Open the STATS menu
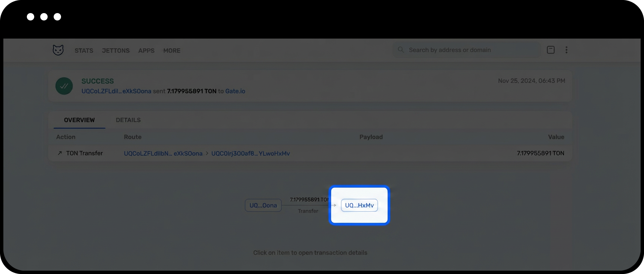This screenshot has height=274, width=644. (x=84, y=51)
